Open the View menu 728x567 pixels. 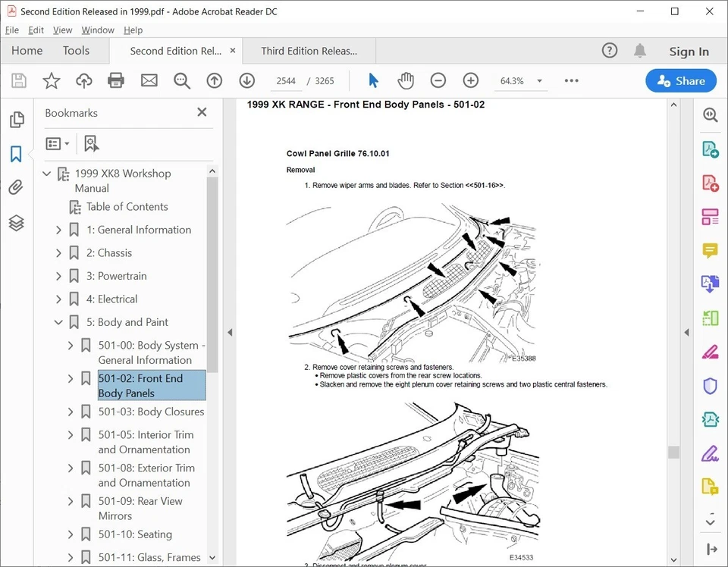pos(62,30)
